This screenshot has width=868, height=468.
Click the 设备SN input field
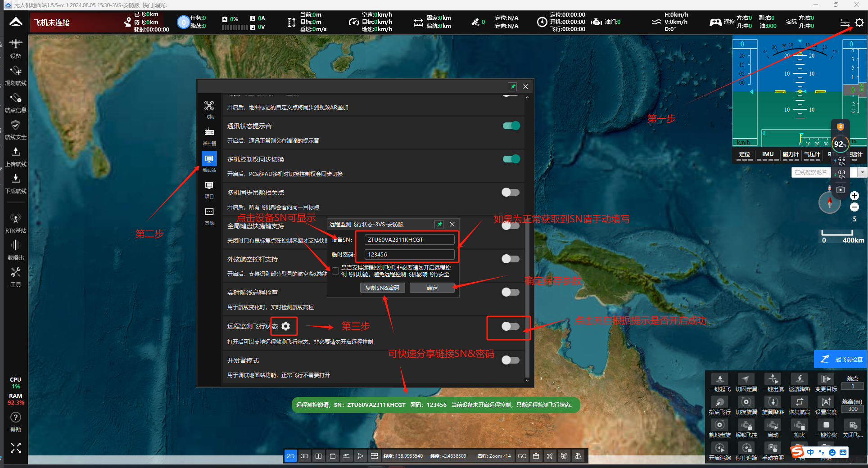[409, 239]
